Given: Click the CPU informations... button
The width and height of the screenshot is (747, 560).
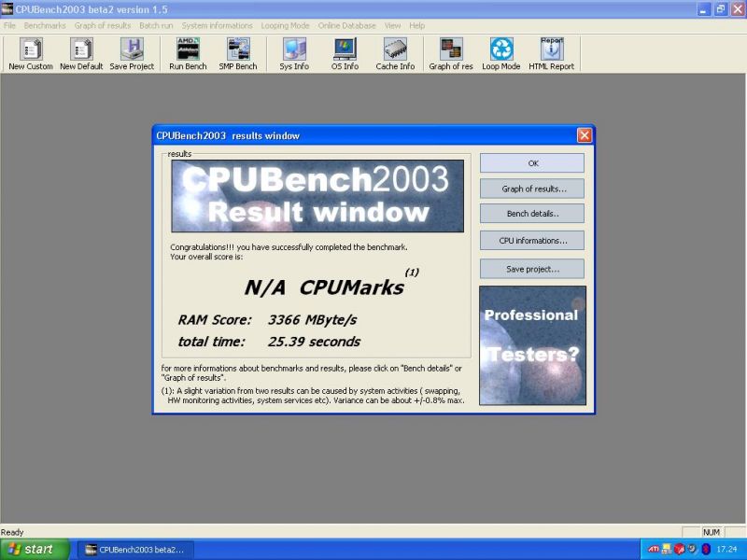Looking at the screenshot, I should coord(532,241).
